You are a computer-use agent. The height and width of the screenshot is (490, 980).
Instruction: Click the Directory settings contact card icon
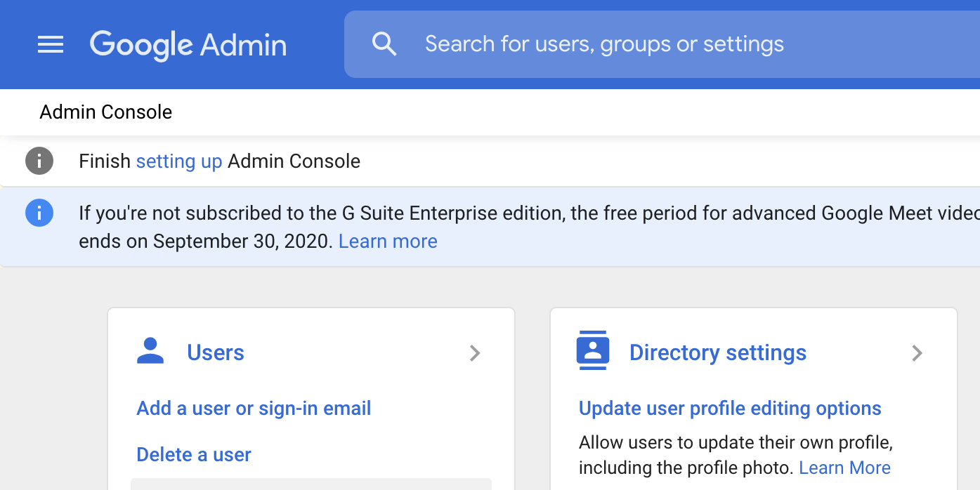(x=592, y=351)
